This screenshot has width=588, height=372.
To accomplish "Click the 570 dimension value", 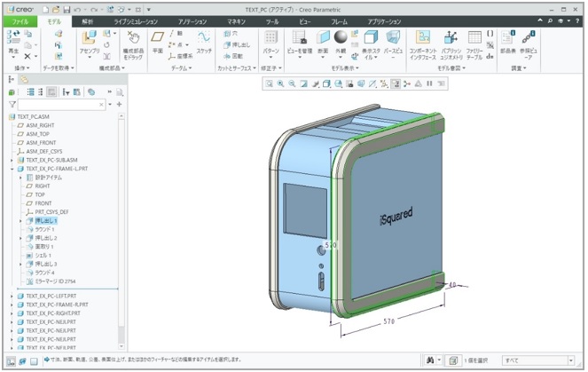I will 388,321.
